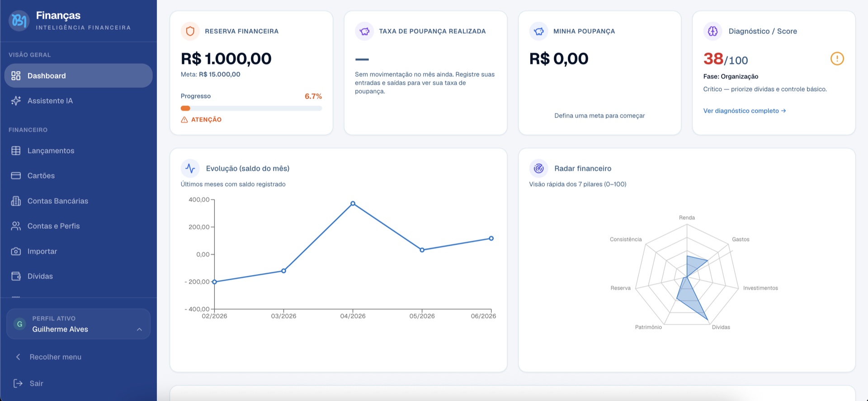Expand the Guilherme Alves profile selector
Image resolution: width=868 pixels, height=401 pixels.
[x=78, y=324]
